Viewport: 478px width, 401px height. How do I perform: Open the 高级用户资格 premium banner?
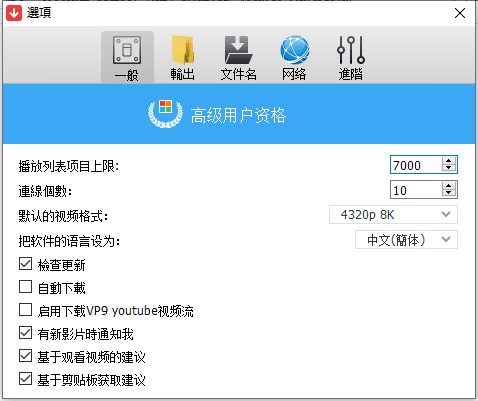(x=239, y=114)
